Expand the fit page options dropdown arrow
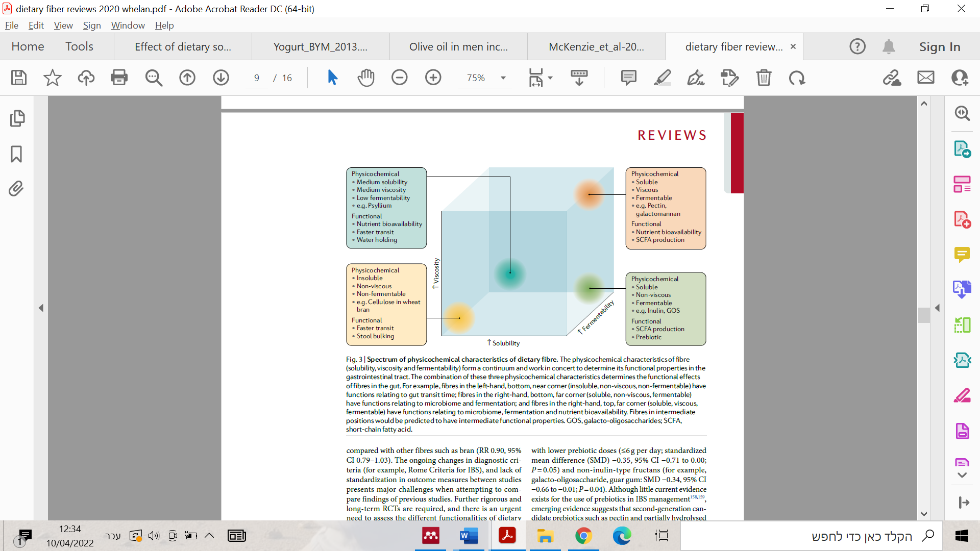Screen dimensions: 980x551 (550, 78)
